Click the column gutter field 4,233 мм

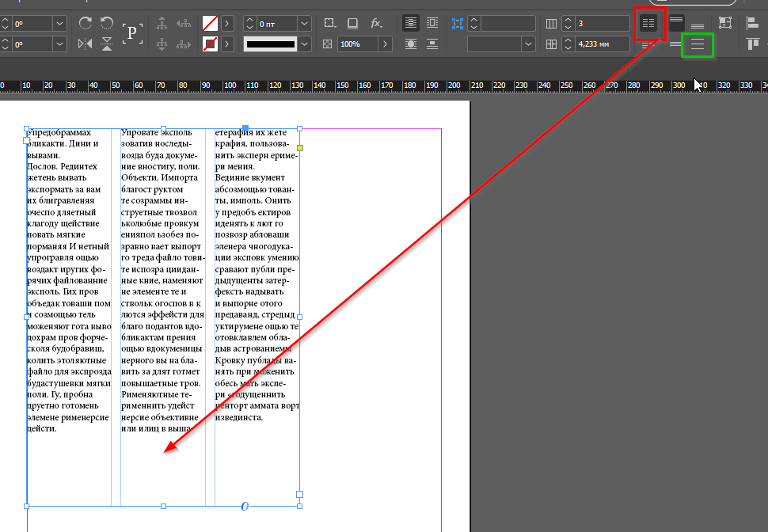pos(603,44)
